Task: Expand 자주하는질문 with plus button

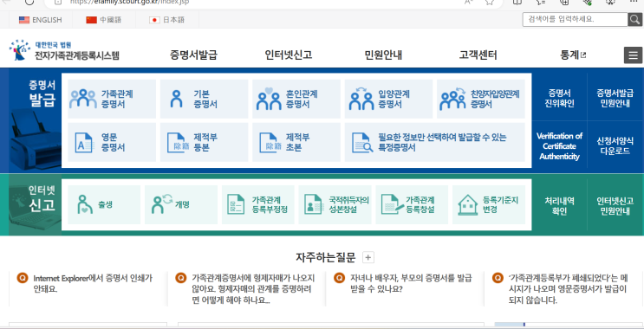Action: point(368,258)
